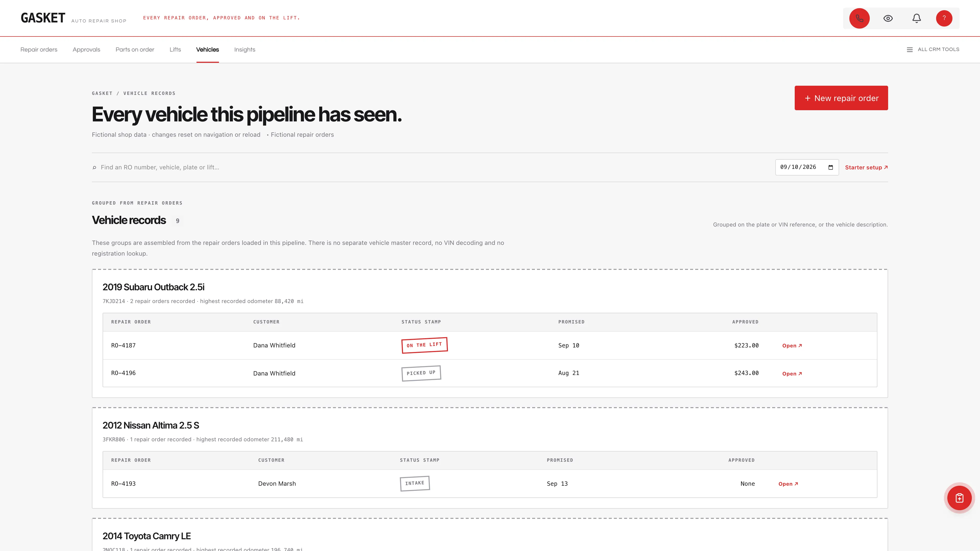Open repair order RO-4187

coord(792,346)
